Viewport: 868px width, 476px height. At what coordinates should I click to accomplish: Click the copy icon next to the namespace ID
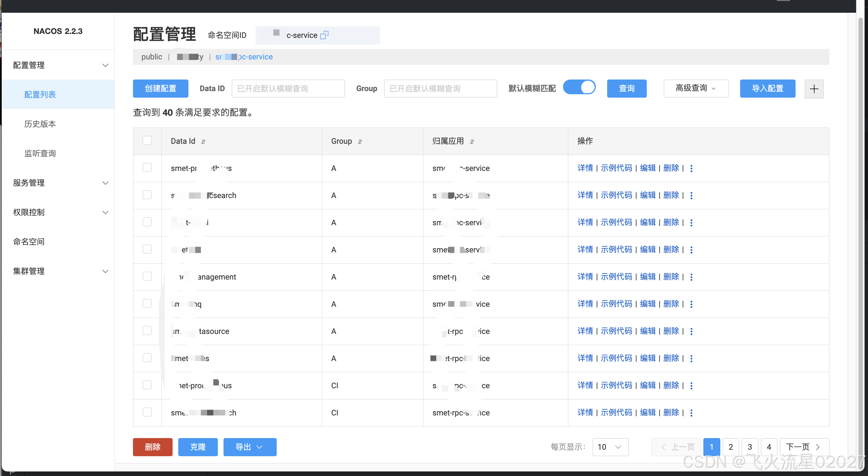click(x=324, y=35)
